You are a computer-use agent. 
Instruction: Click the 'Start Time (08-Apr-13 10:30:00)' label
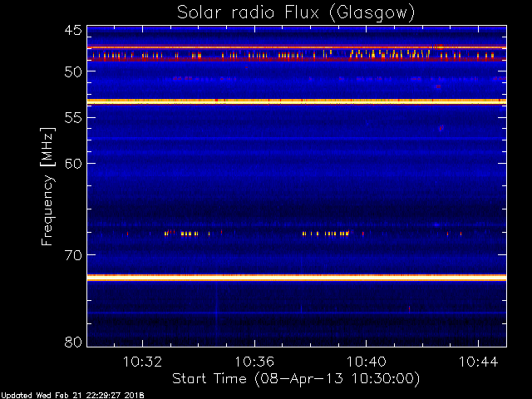point(296,379)
